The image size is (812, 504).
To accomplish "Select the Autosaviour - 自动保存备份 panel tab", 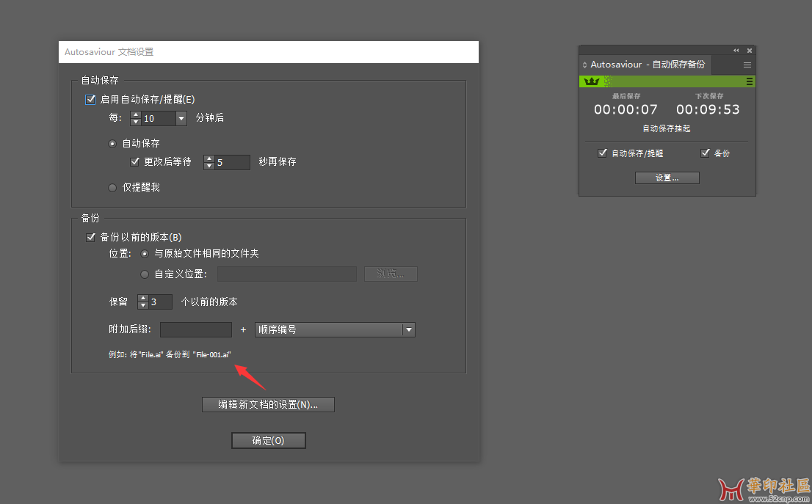I will coord(648,65).
